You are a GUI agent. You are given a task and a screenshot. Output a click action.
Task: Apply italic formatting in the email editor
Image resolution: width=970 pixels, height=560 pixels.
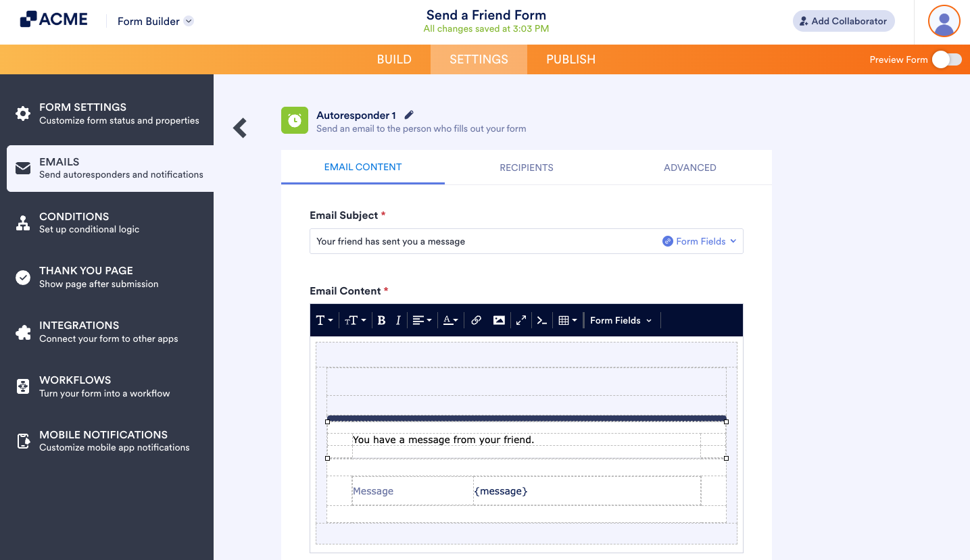[398, 320]
